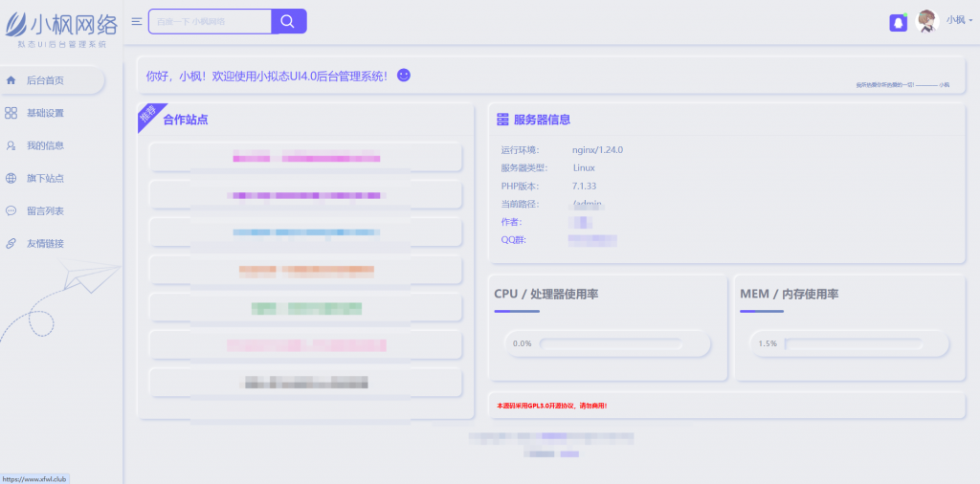Click the globe icon beside 旗下站点
This screenshot has height=484, width=980.
coord(11,179)
